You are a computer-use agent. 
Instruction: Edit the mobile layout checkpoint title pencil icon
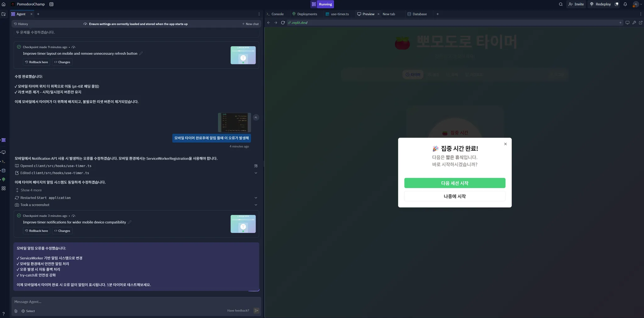tap(141, 53)
